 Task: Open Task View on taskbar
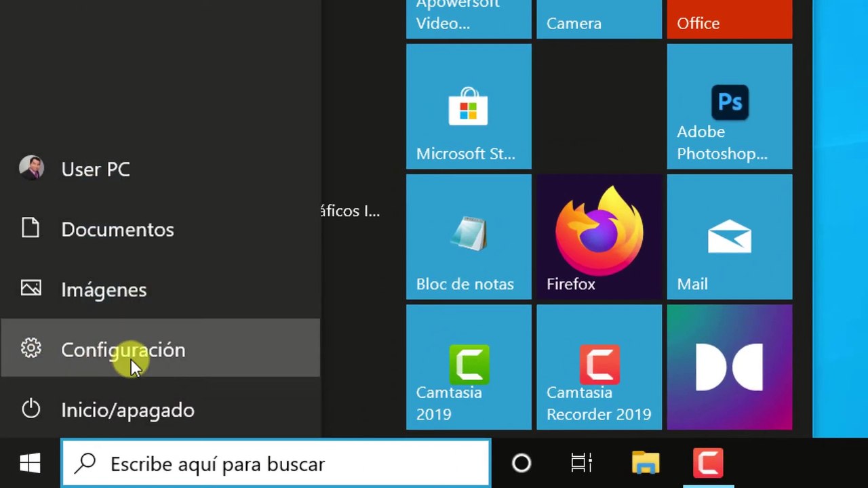pos(581,464)
